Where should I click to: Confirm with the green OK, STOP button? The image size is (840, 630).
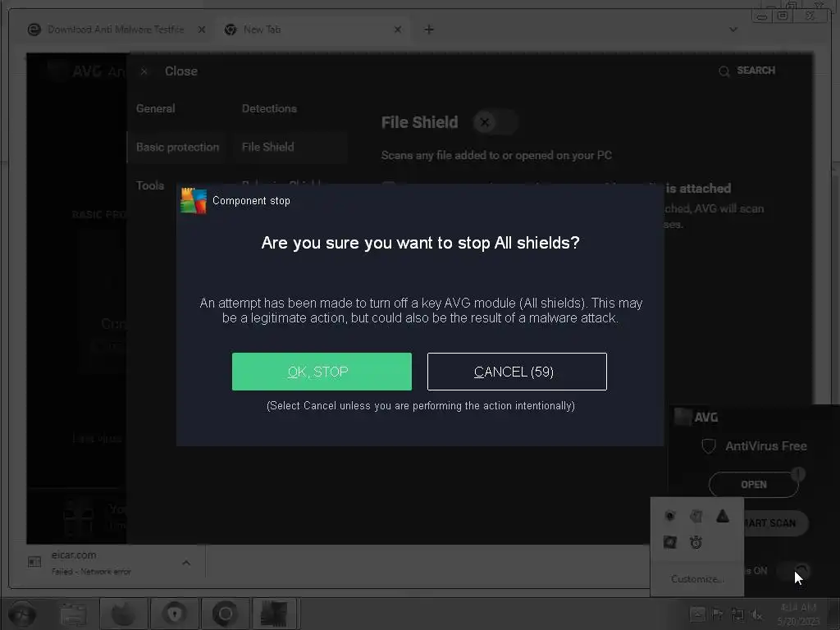click(x=322, y=372)
